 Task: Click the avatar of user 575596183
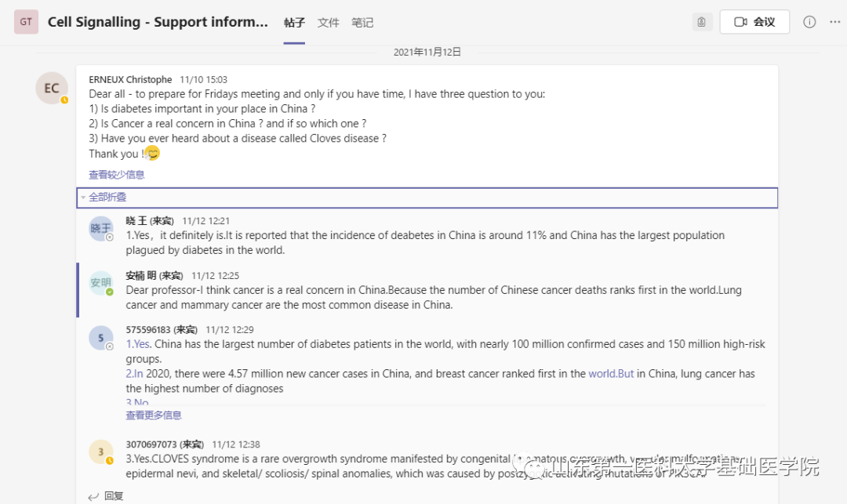(101, 338)
